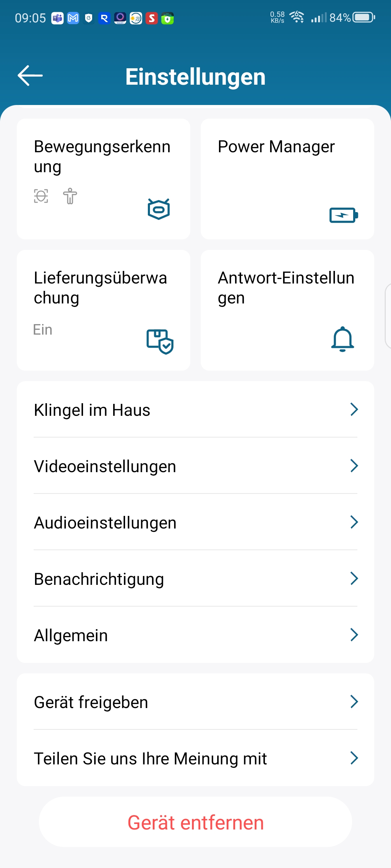Tap the face-scan detection icon
Viewport: 391px width, 868px height.
click(x=41, y=196)
